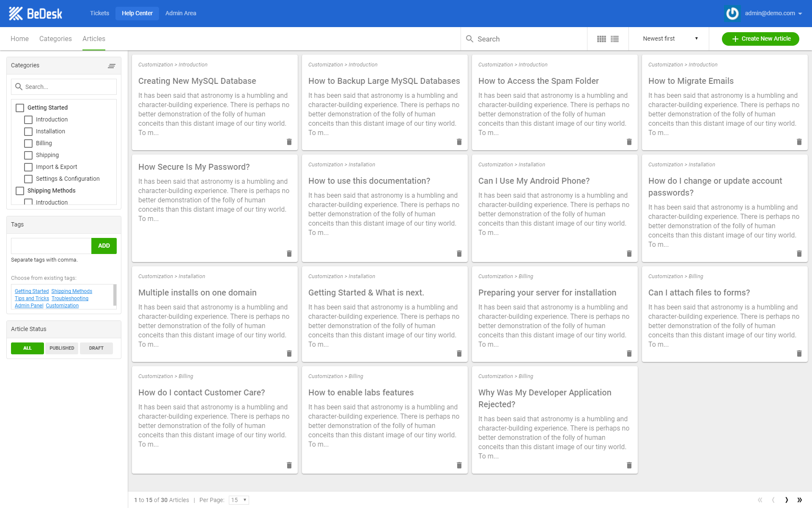
Task: Click Create New Article button
Action: 760,39
